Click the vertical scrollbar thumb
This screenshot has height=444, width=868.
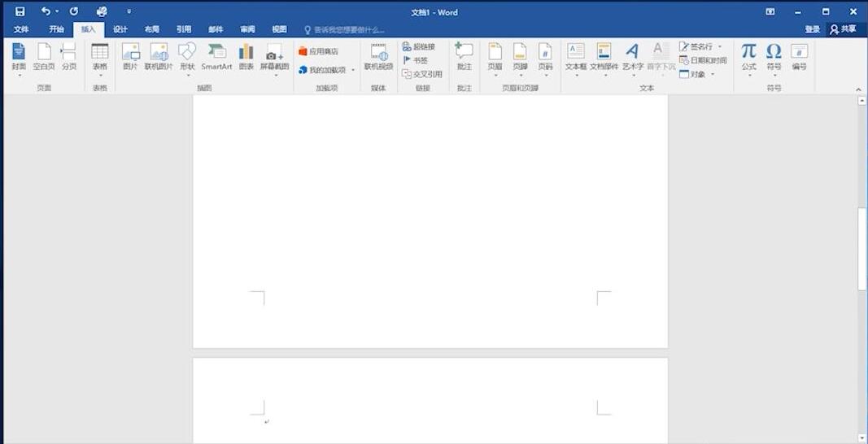point(861,249)
